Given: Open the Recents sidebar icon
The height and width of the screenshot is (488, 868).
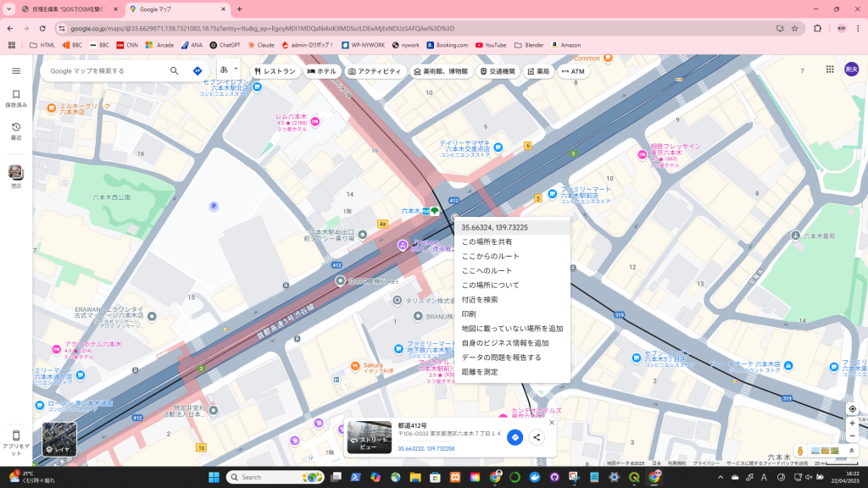Looking at the screenshot, I should pos(16,130).
